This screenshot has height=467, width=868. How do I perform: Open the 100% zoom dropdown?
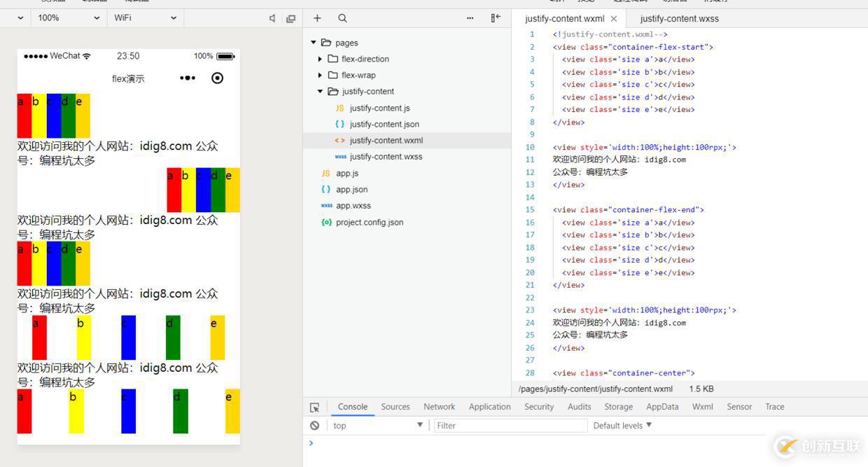click(69, 18)
